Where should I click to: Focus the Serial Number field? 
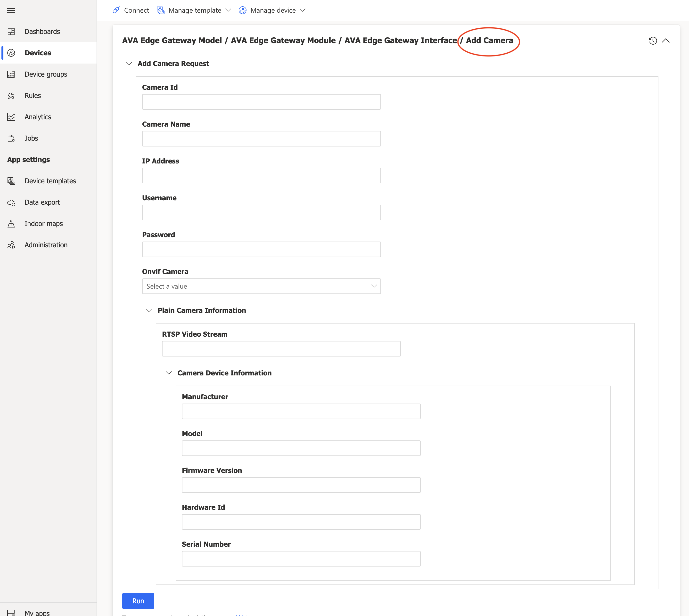click(301, 559)
